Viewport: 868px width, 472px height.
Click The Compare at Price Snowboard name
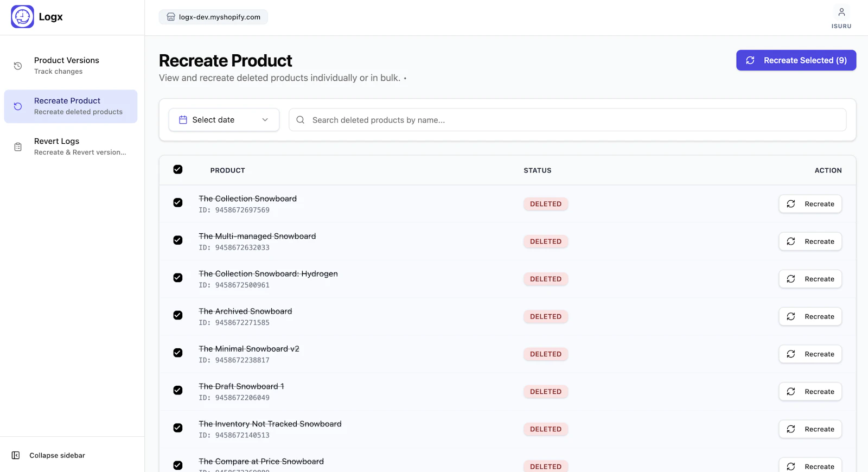[x=261, y=461]
